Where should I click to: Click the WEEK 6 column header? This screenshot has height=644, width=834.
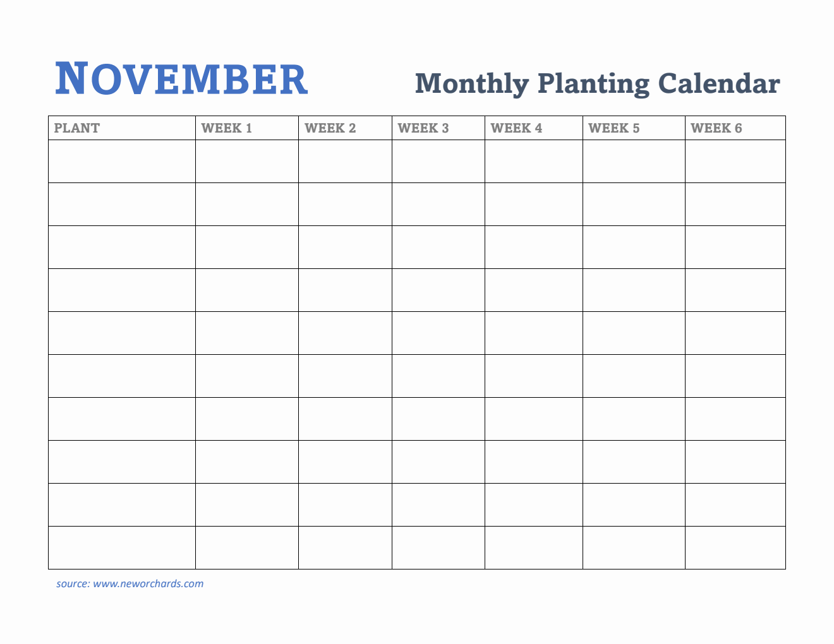(716, 128)
